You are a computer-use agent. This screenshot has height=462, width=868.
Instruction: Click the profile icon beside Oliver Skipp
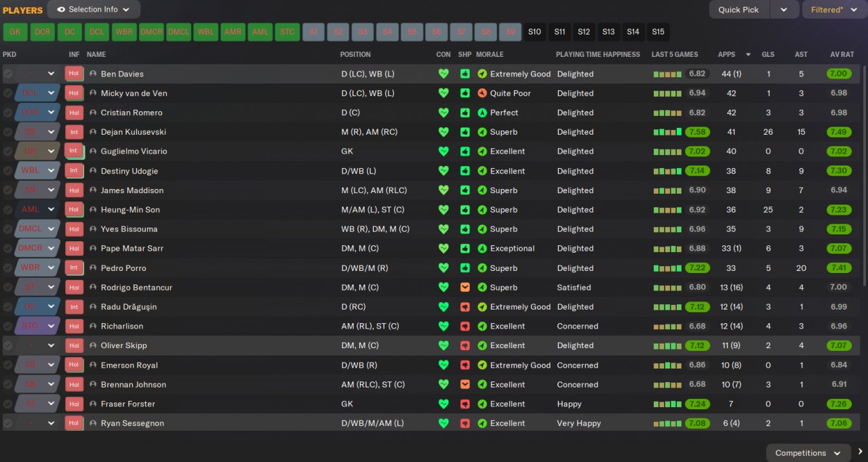tap(93, 345)
